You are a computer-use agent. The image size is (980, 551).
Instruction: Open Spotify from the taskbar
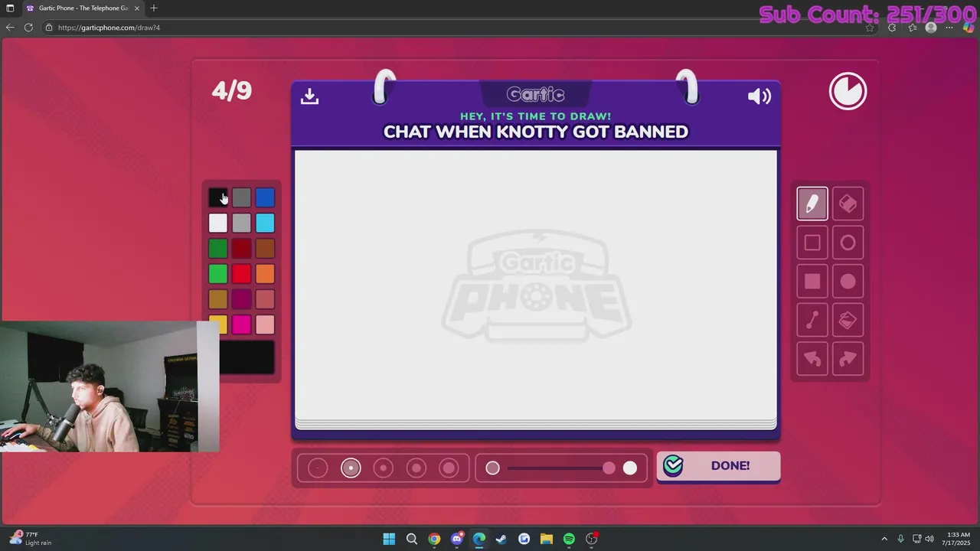pyautogui.click(x=569, y=539)
